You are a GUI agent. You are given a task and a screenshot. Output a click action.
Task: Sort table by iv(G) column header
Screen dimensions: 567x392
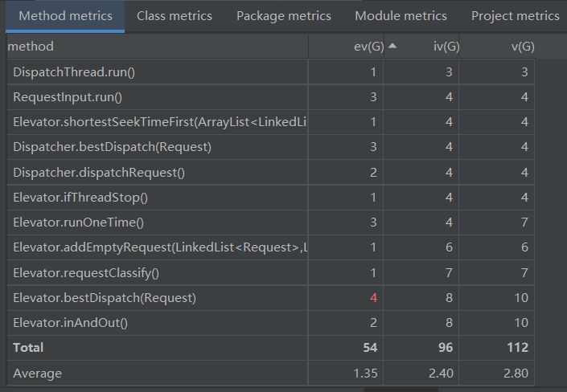pyautogui.click(x=446, y=47)
